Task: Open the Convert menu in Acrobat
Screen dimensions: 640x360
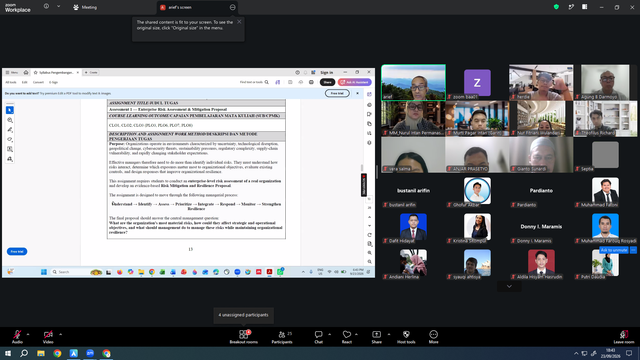Action: tap(38, 82)
